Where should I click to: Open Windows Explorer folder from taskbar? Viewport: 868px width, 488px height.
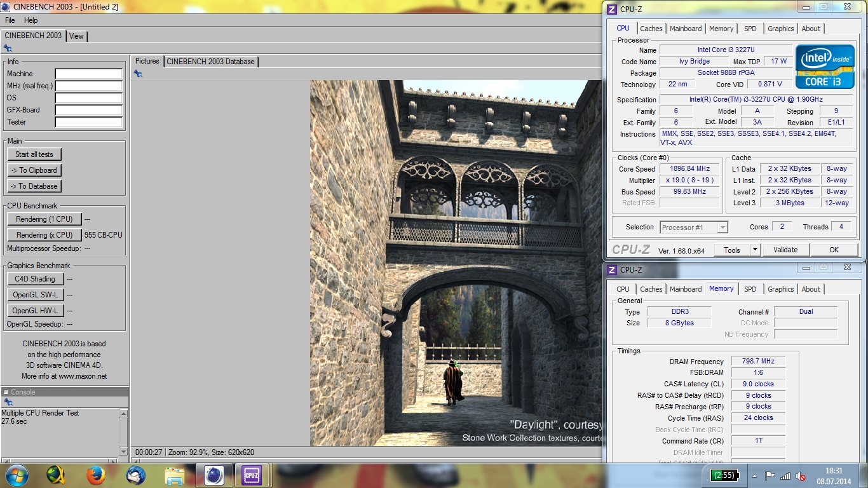click(174, 475)
